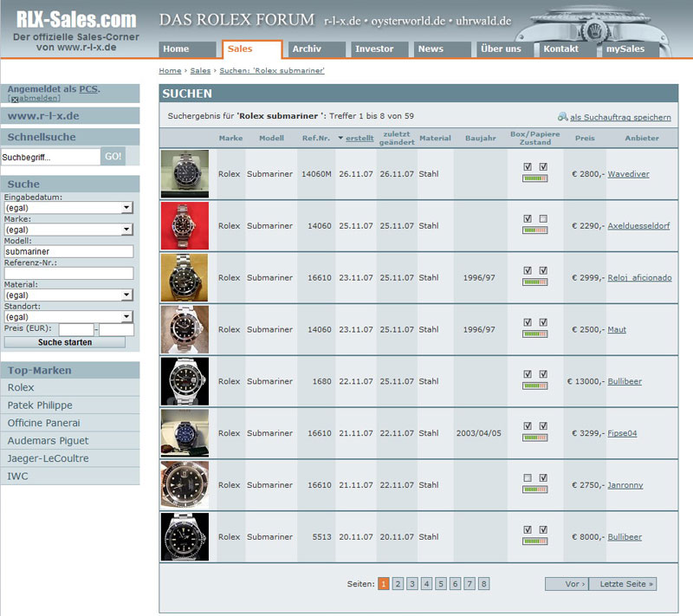Open the Axelduesseldorf watch thumbnail on red background
The width and height of the screenshot is (693, 616).
(185, 226)
